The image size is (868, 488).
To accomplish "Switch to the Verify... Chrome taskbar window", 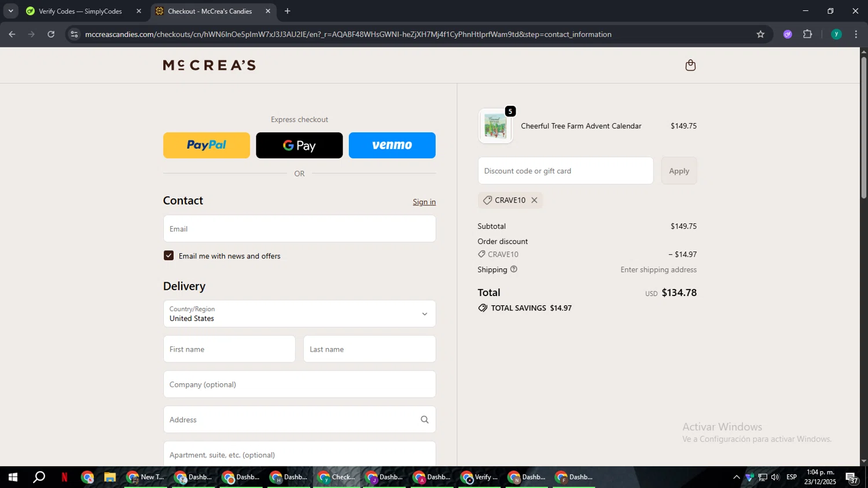I will pyautogui.click(x=480, y=477).
